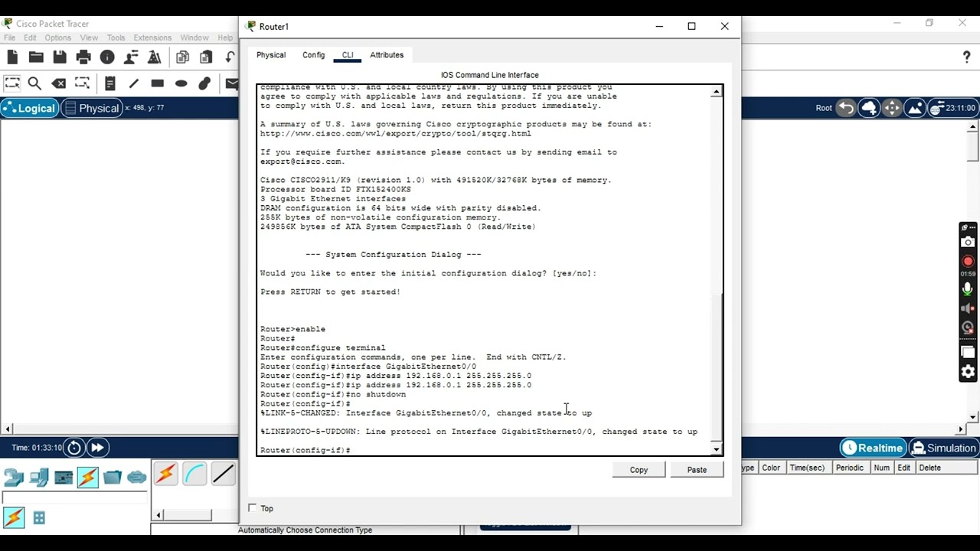Select the Draw Ellipse tool
The width and height of the screenshot is (980, 551).
181,83
